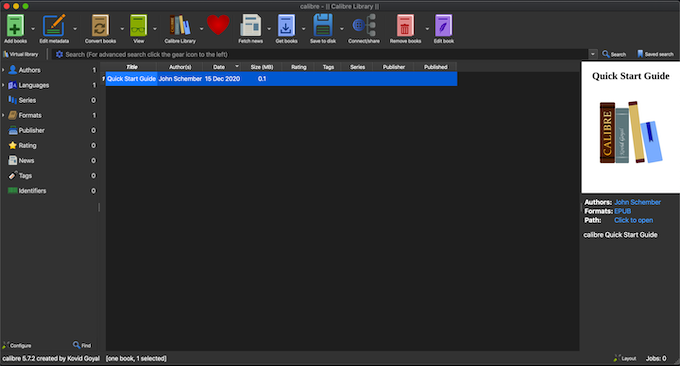Open View dropdown arrow
Viewport: 680px width, 366px height.
point(155,29)
